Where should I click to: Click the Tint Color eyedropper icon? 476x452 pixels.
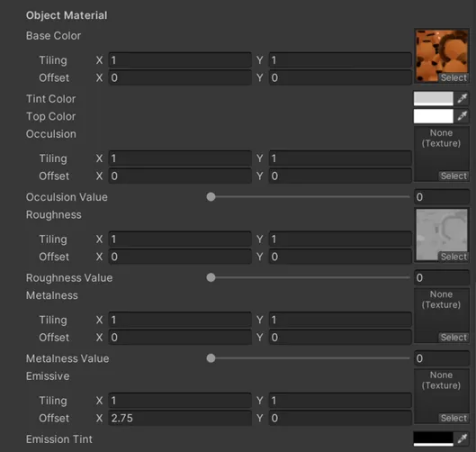click(462, 98)
